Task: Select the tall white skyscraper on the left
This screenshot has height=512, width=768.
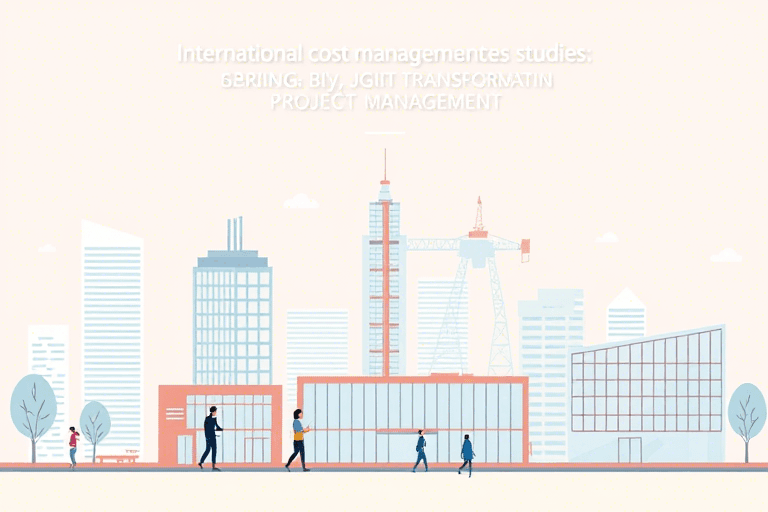Action: [112, 330]
